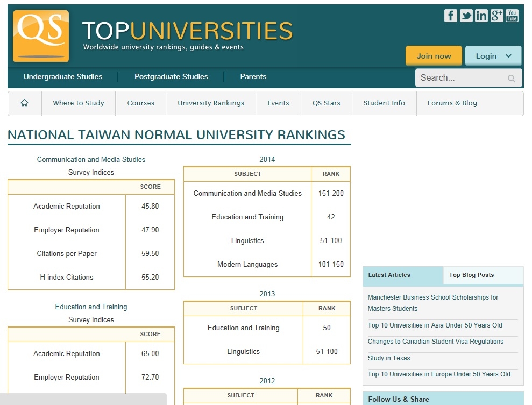
Task: Click the search magnifier icon
Action: (512, 79)
